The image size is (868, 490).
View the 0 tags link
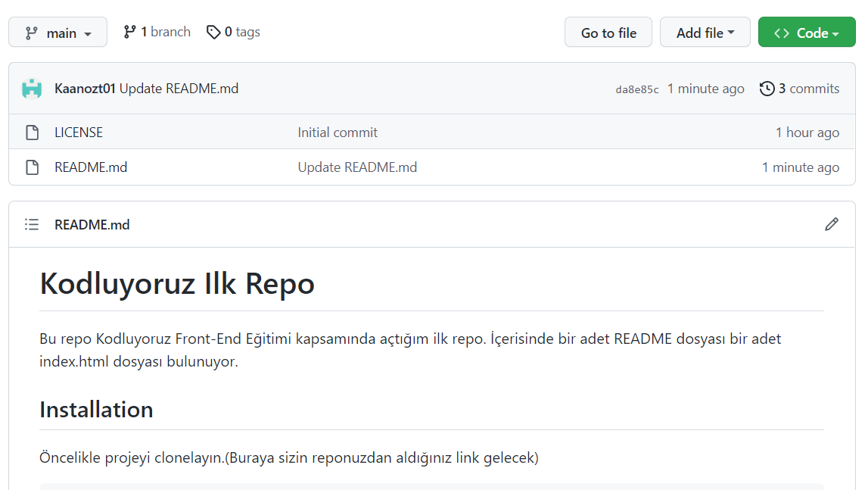click(x=233, y=32)
